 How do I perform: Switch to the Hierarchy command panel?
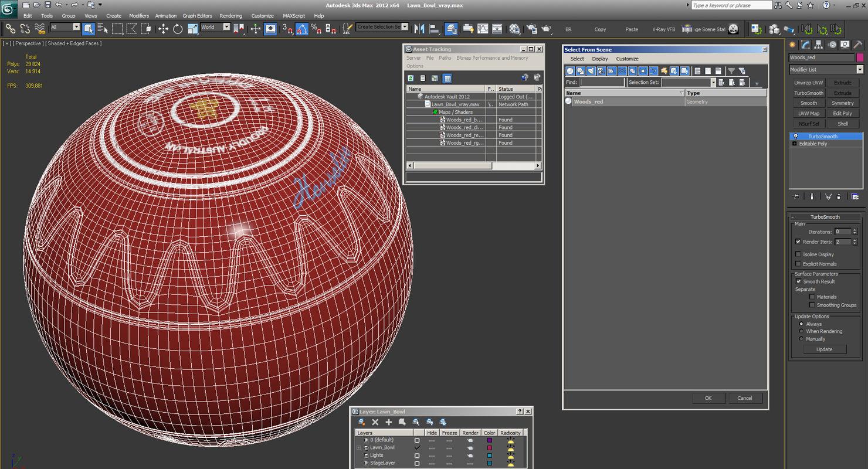819,45
